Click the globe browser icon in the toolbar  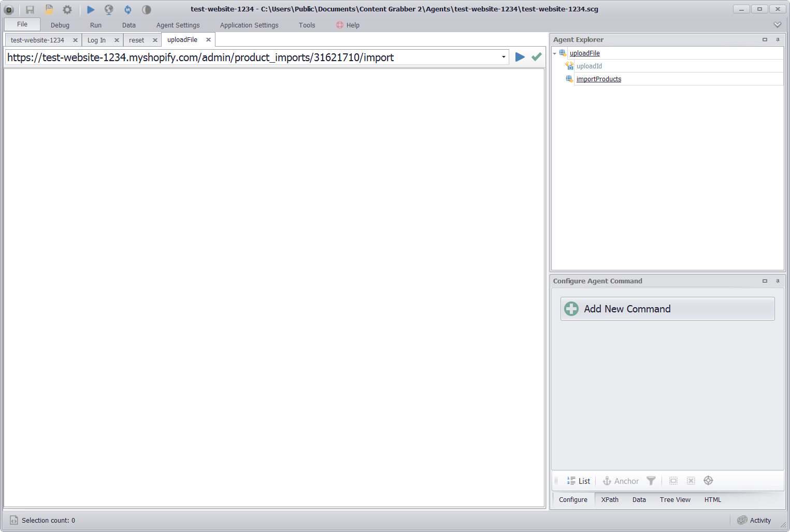(109, 9)
